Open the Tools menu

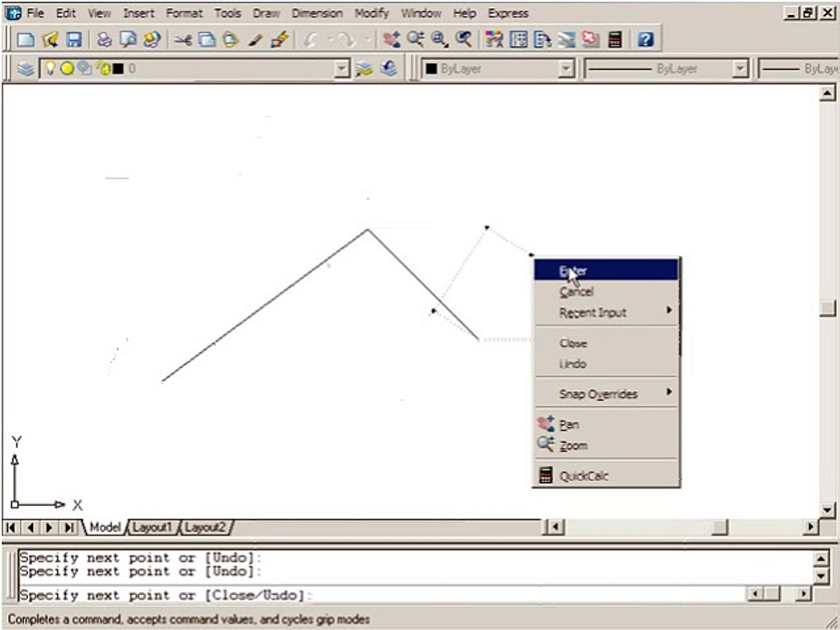227,13
